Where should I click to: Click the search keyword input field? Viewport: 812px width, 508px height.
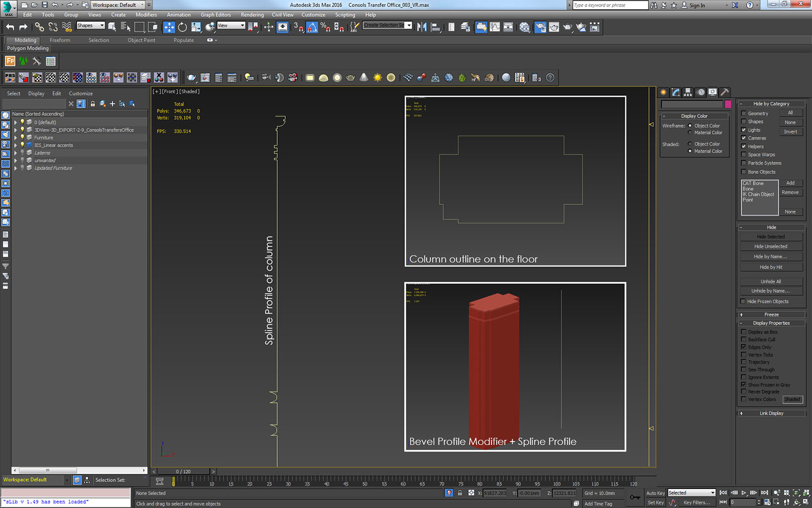(x=610, y=5)
